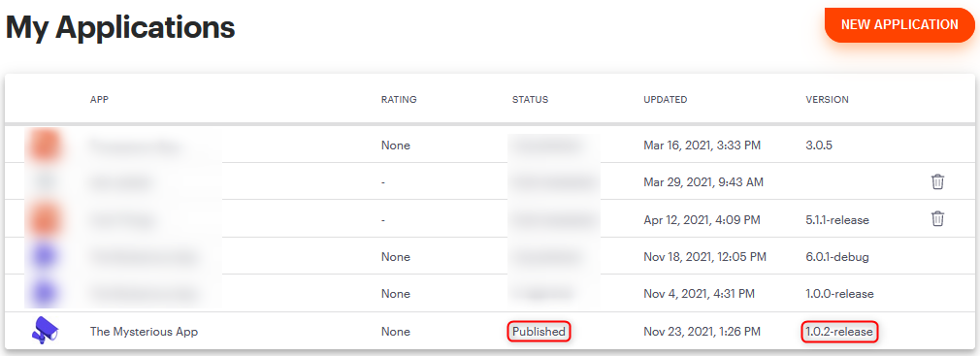
Task: Click the blurred icon of the Mar 29 app
Action: pos(44,181)
